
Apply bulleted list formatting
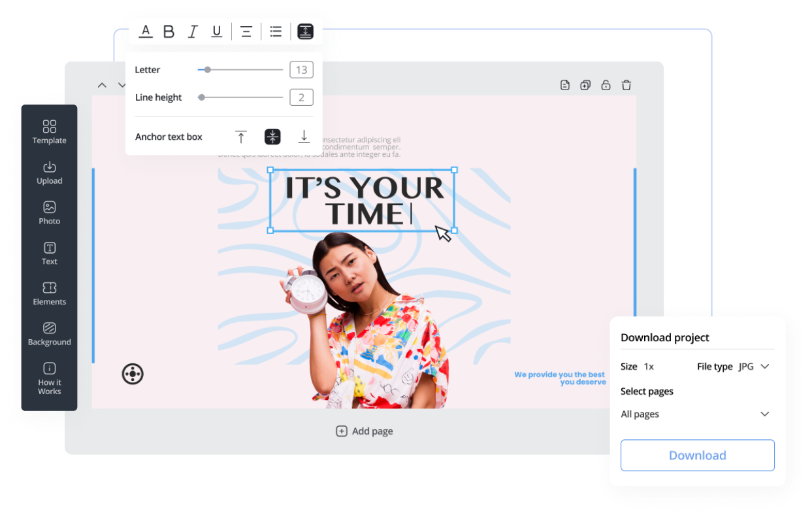pos(276,31)
